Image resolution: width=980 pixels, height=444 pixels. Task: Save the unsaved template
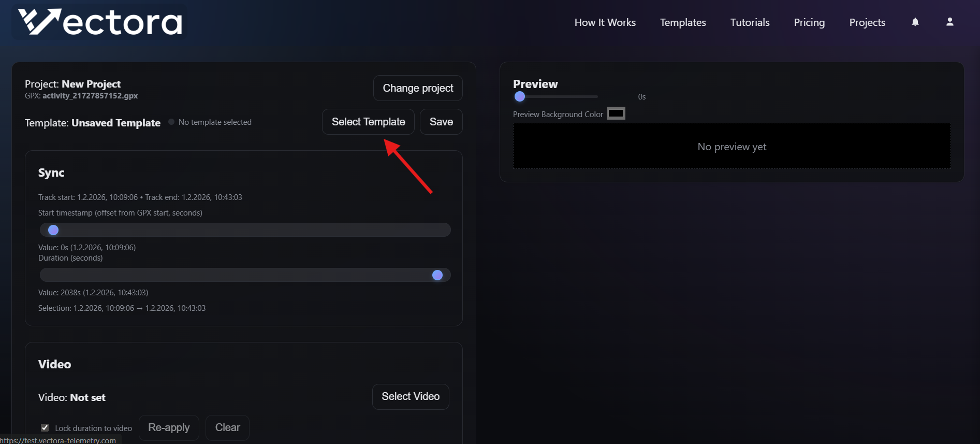pos(441,122)
